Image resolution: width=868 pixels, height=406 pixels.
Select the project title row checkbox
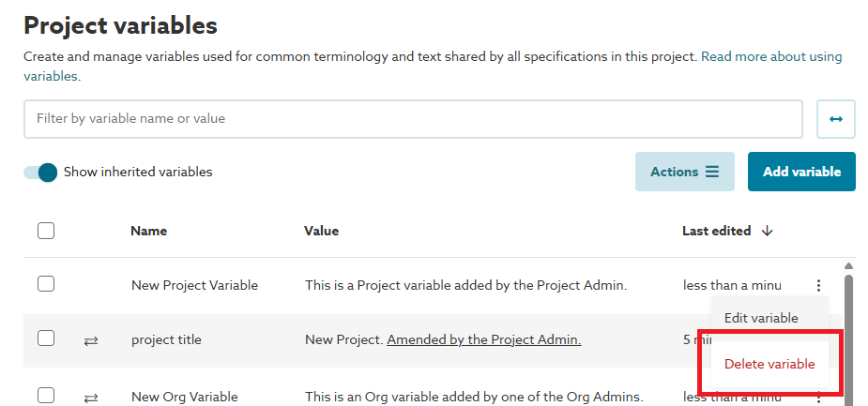pyautogui.click(x=46, y=339)
